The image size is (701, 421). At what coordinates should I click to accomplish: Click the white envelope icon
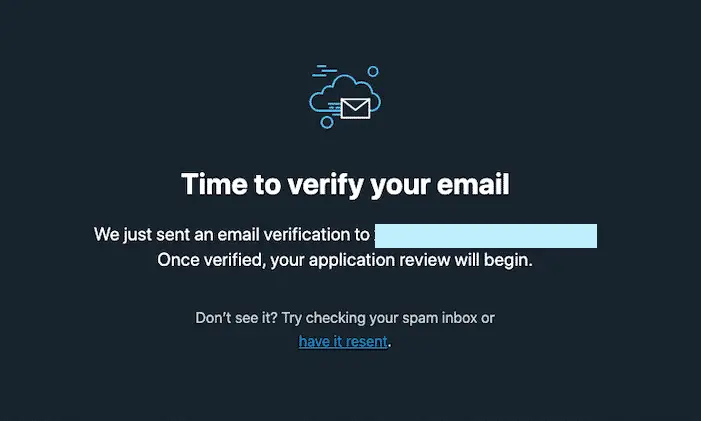click(355, 108)
